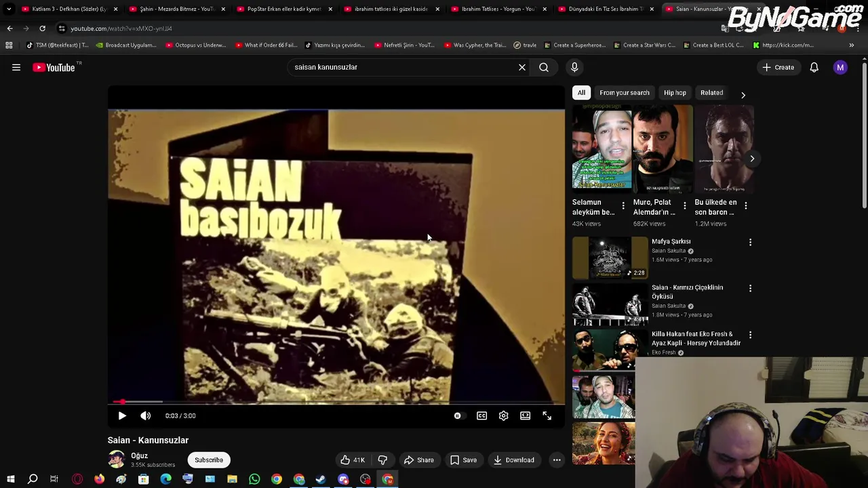Select the From your search chip
This screenshot has width=868, height=488.
(625, 93)
